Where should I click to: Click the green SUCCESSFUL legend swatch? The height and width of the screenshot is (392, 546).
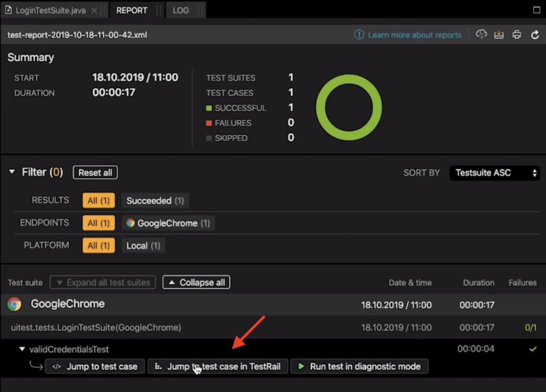click(x=209, y=108)
